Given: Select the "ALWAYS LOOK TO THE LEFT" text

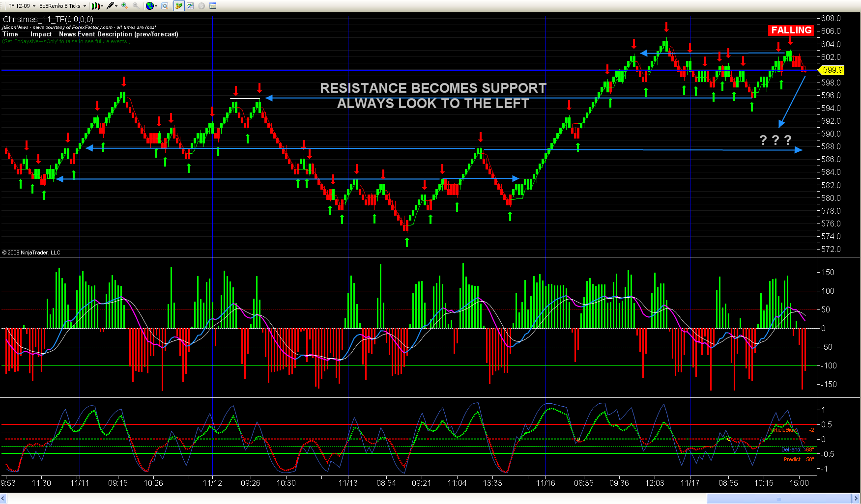Looking at the screenshot, I should (x=433, y=104).
